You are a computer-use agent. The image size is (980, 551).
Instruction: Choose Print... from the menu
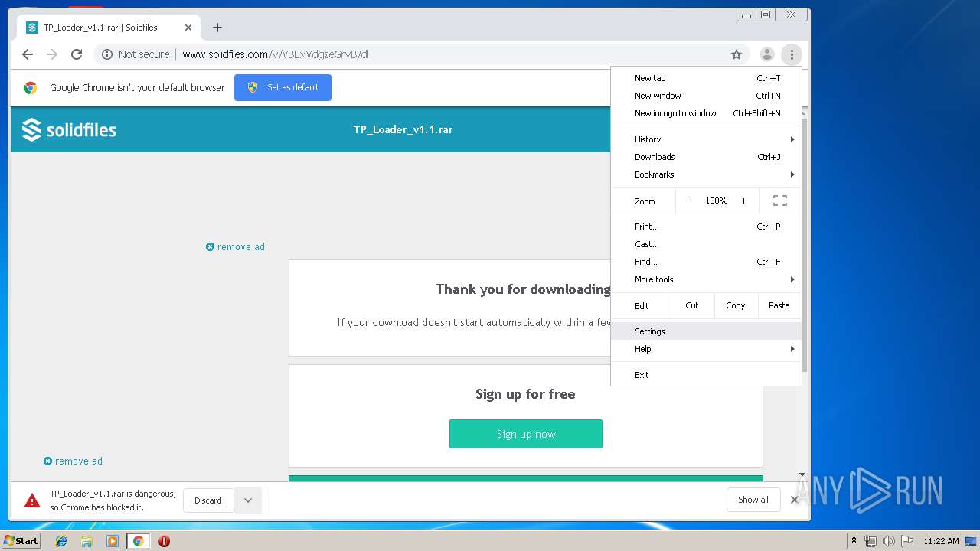706,227
